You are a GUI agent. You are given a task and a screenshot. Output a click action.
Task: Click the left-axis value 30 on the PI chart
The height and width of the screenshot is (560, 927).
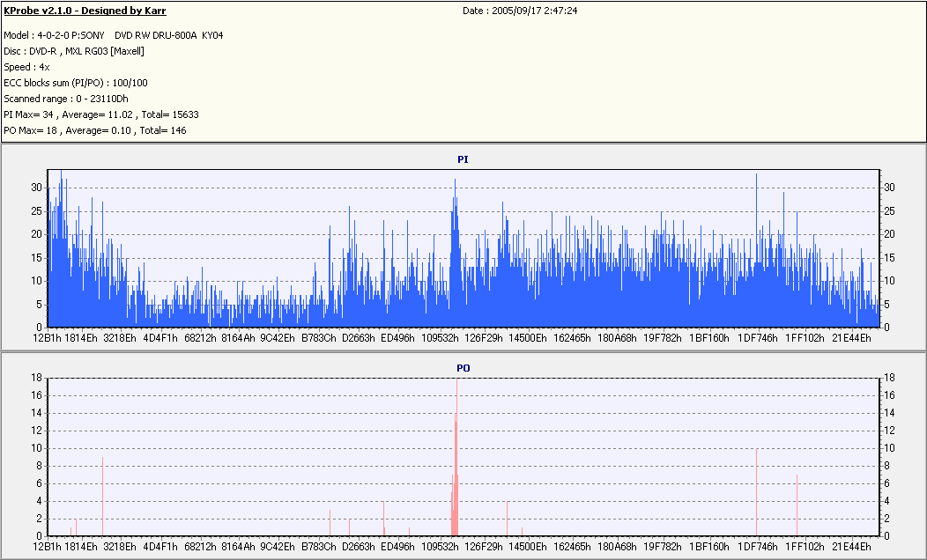37,188
